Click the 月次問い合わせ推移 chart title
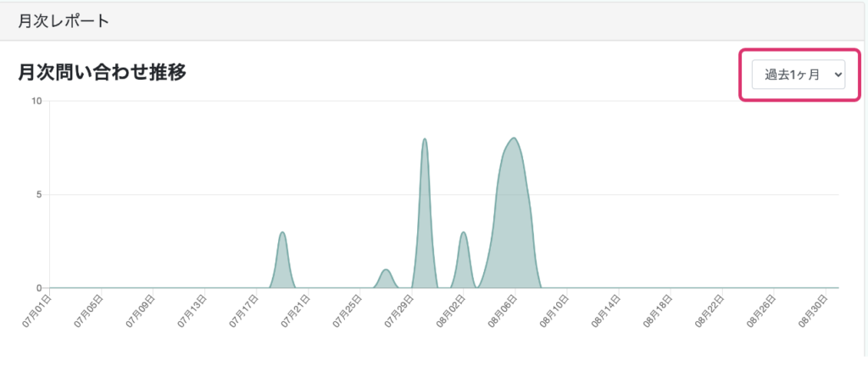 [102, 73]
